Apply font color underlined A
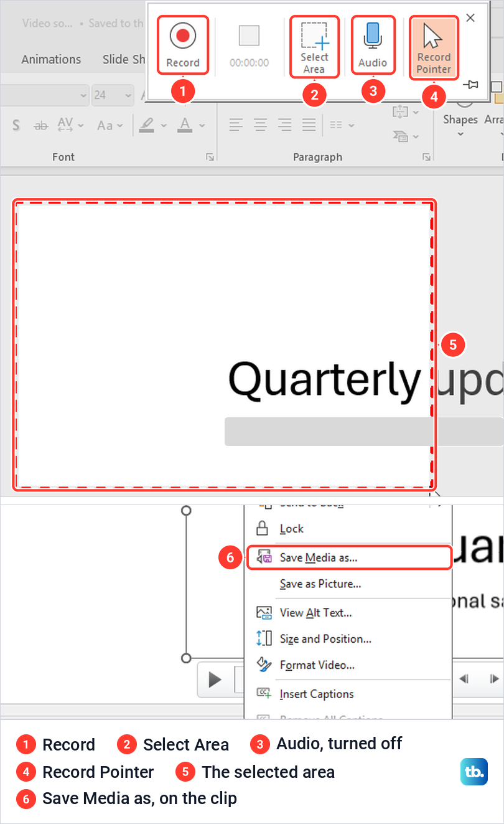The height and width of the screenshot is (824, 504). coord(184,125)
